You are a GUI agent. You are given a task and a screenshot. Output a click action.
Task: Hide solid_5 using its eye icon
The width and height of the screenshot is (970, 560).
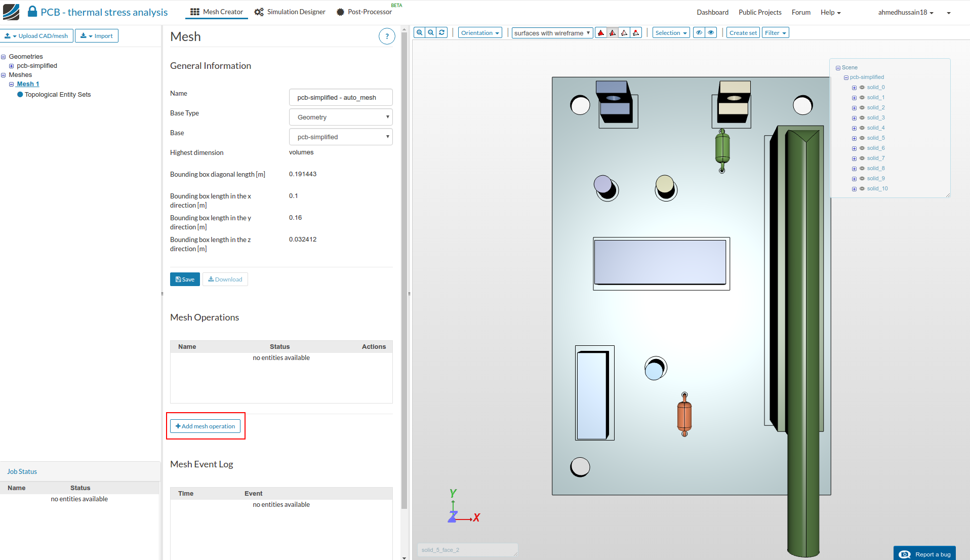tap(862, 138)
